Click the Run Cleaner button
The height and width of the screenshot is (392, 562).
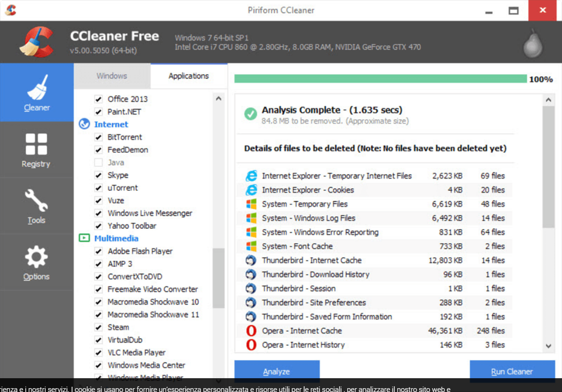tap(512, 371)
